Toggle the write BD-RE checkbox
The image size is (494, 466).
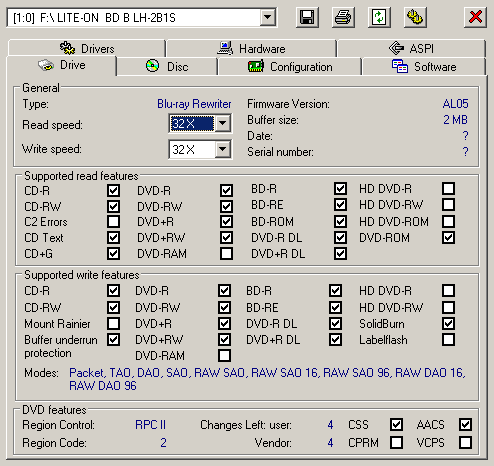(x=335, y=307)
